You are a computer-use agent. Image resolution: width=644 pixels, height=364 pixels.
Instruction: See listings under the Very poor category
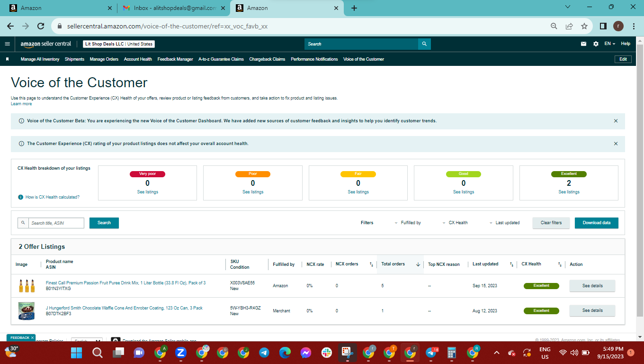coord(147,192)
